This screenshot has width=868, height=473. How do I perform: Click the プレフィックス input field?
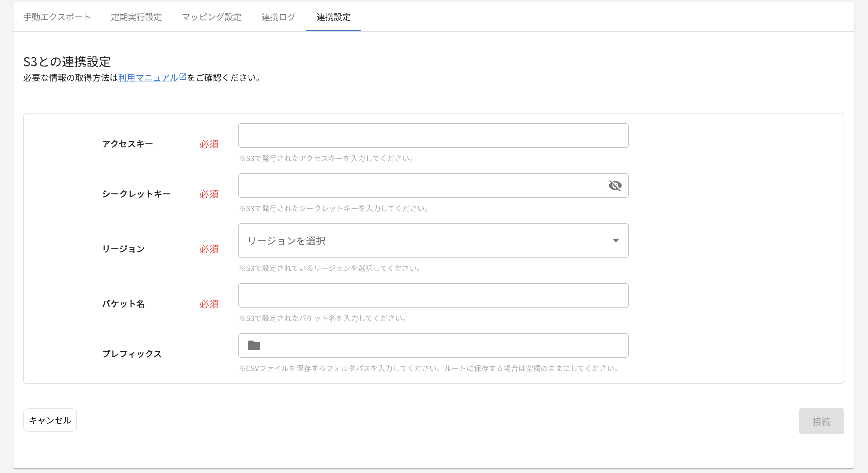441,345
